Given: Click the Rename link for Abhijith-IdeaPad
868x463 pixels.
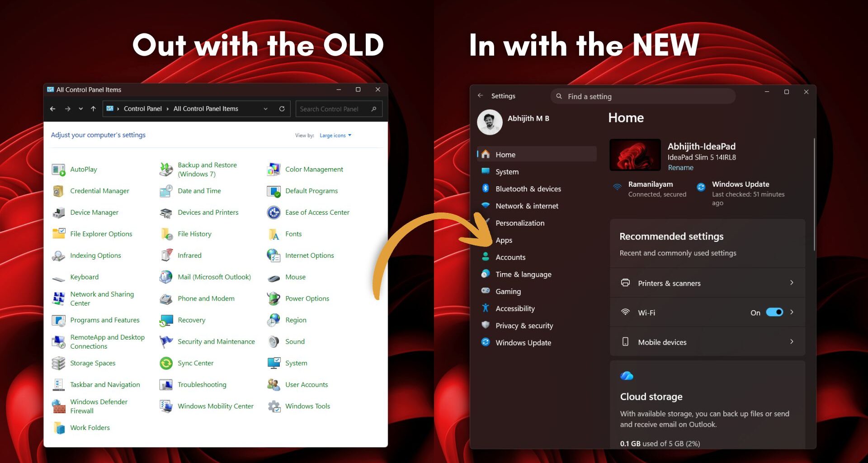Looking at the screenshot, I should point(680,167).
